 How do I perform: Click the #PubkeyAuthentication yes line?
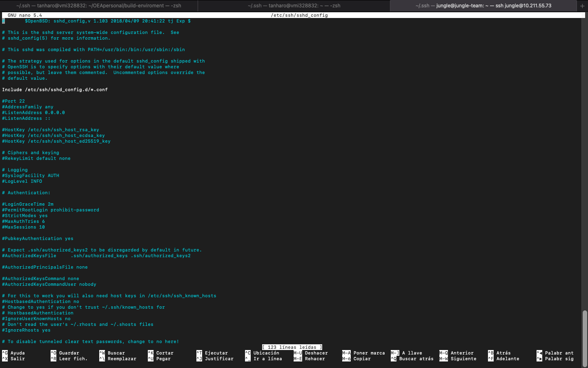coord(38,238)
